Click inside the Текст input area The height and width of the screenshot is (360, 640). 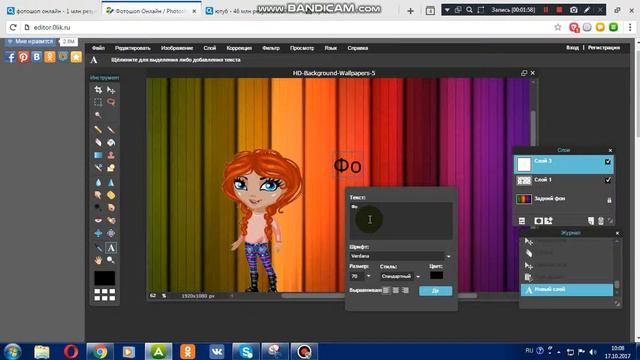click(x=401, y=221)
